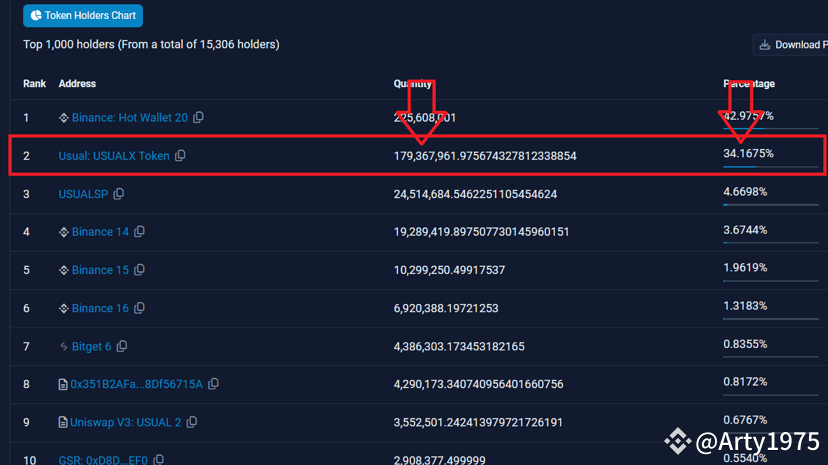Open Binance: Hot Wallet 20 address
Image resolution: width=828 pixels, height=465 pixels.
coord(129,118)
